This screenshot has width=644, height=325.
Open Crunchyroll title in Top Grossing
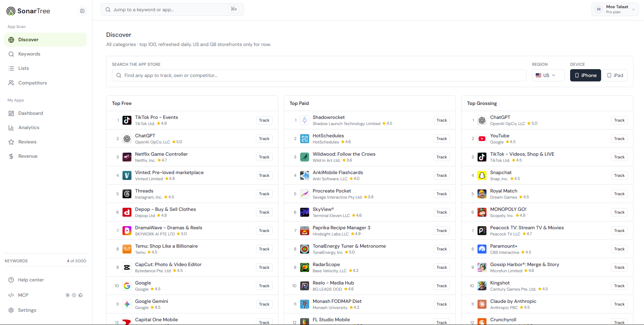click(503, 320)
